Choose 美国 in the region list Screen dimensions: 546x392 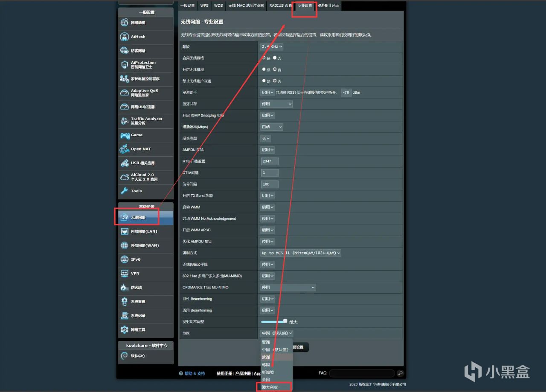[276, 380]
